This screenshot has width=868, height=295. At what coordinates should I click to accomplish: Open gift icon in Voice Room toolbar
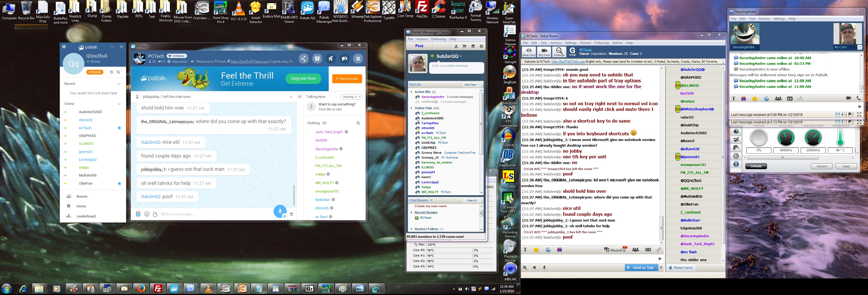[x=559, y=249]
